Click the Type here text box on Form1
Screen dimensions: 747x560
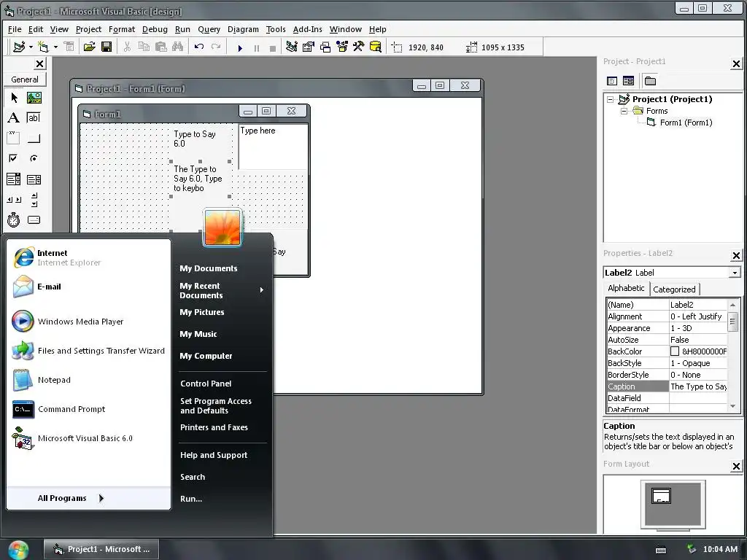point(273,147)
